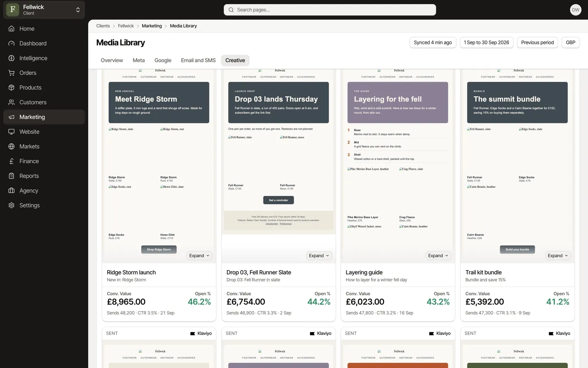Open the date range 1 Sep to 30 Sep selector
The width and height of the screenshot is (588, 368).
click(x=486, y=43)
